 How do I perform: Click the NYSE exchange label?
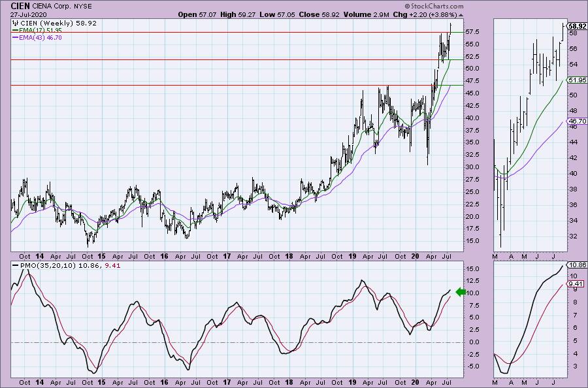[82, 7]
